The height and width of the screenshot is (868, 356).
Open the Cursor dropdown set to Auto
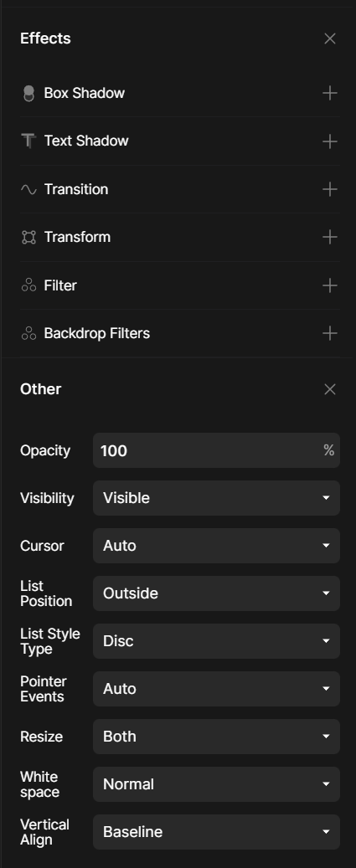point(216,546)
